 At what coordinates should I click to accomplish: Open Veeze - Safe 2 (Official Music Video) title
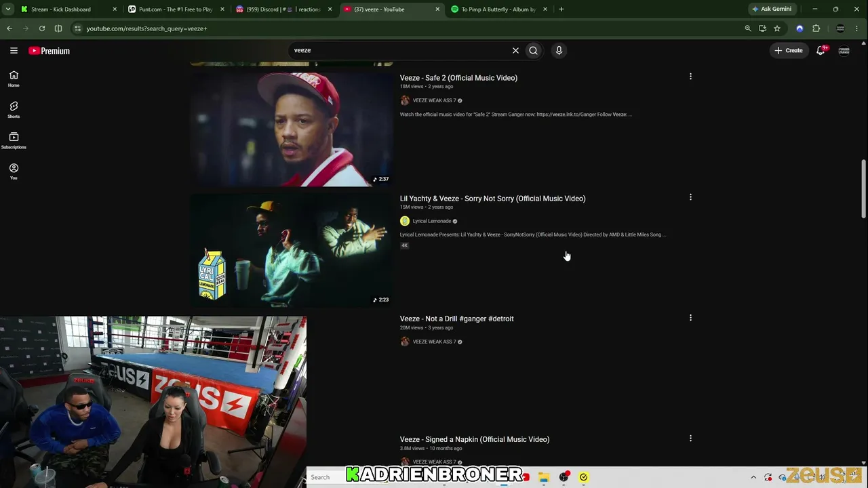pos(458,78)
